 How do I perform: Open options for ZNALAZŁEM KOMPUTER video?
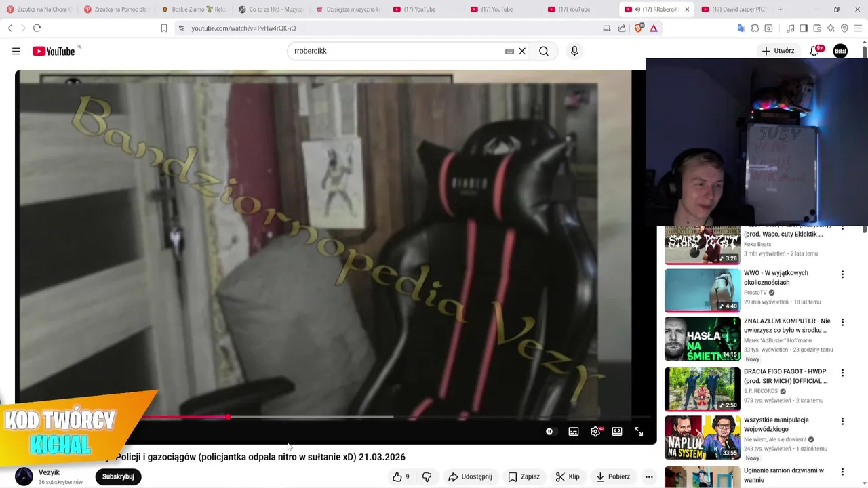(x=843, y=323)
